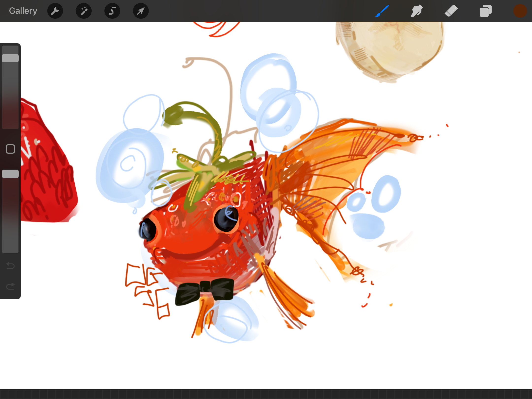The height and width of the screenshot is (399, 532).
Task: Open the Adjustments magic wand menu
Action: pyautogui.click(x=84, y=11)
